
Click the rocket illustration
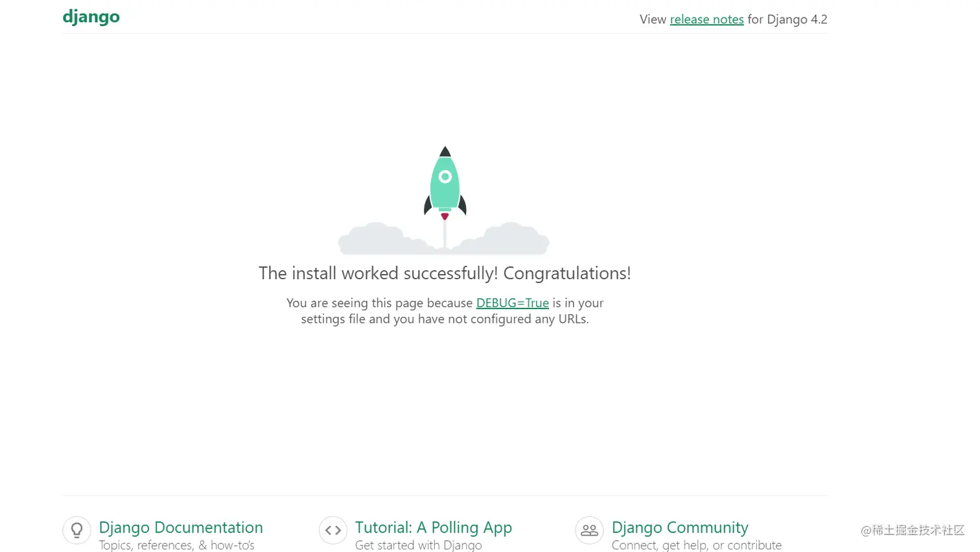click(x=445, y=200)
